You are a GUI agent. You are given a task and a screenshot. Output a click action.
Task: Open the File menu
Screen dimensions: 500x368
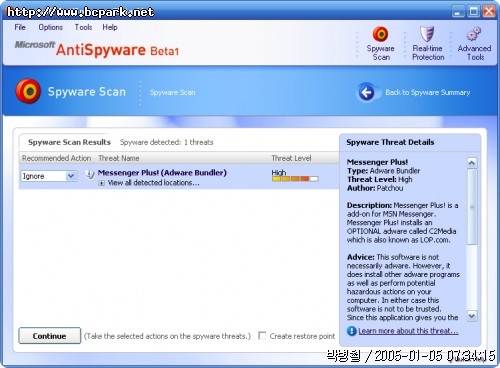[20, 27]
